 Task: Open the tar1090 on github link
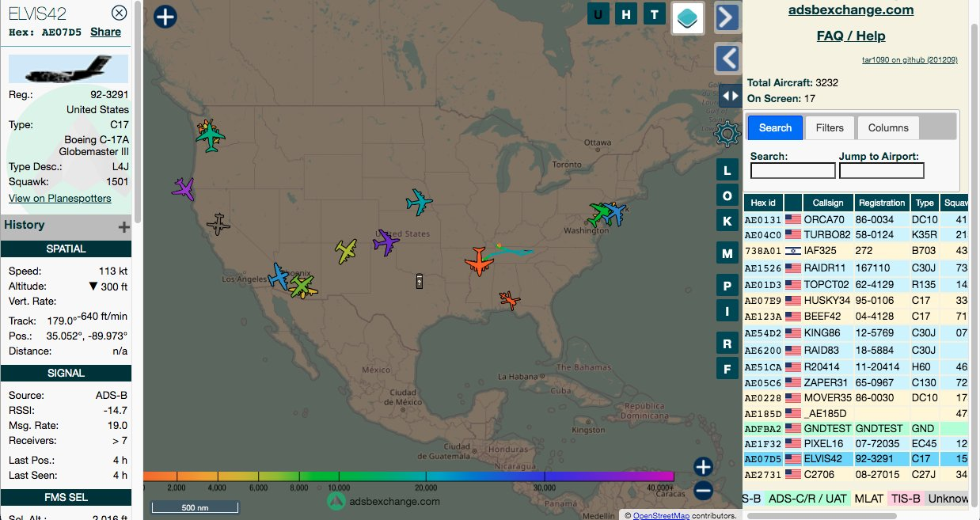coord(910,59)
